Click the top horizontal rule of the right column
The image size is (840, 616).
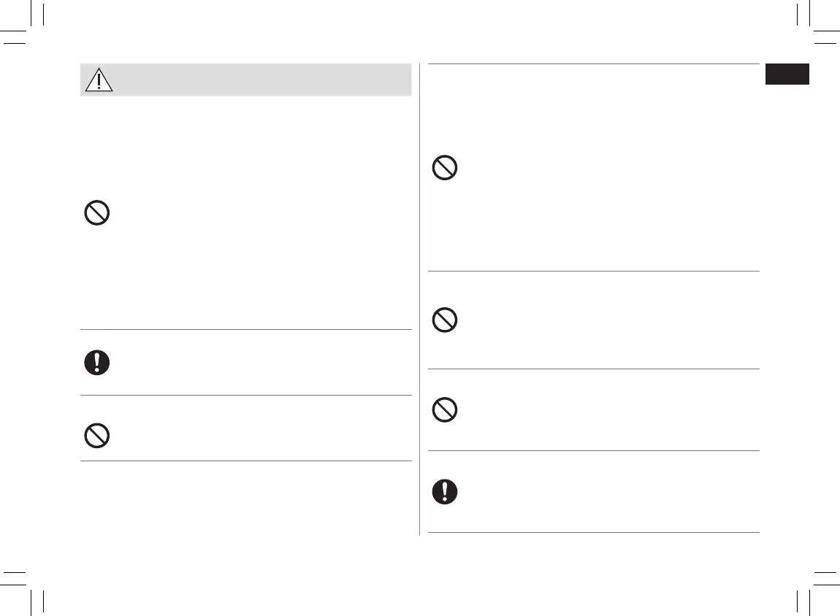point(593,64)
